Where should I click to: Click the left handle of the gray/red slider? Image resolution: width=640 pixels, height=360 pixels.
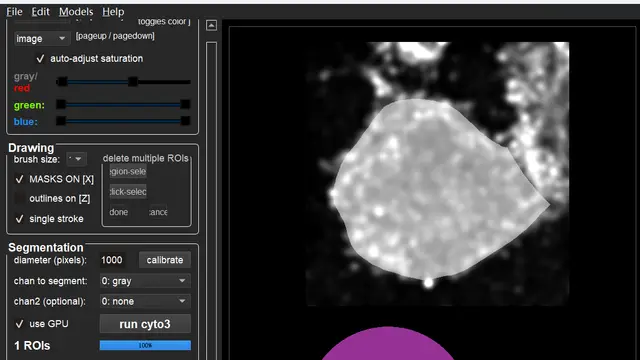click(x=62, y=82)
